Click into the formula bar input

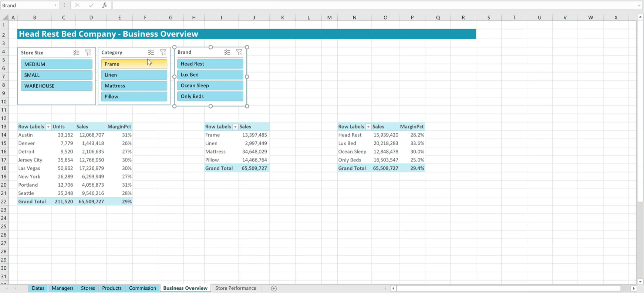(x=370, y=5)
